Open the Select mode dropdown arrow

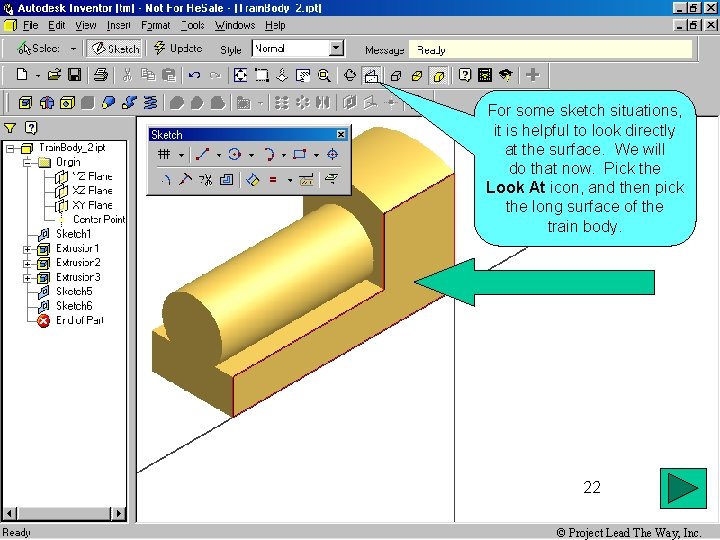[x=73, y=48]
